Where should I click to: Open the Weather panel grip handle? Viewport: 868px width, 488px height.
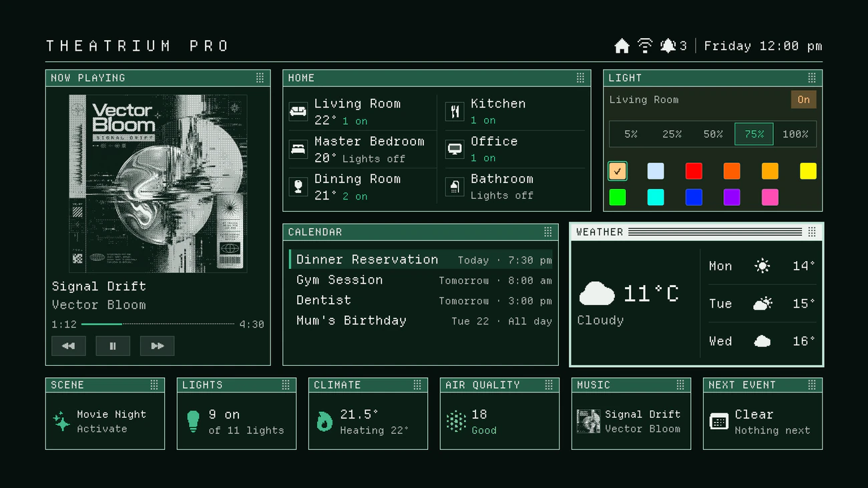click(812, 232)
